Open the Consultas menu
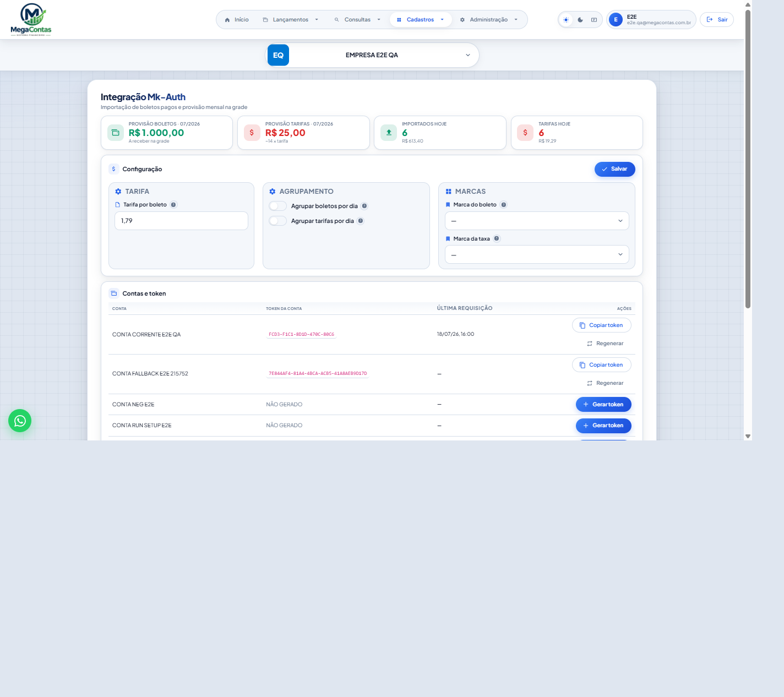Image resolution: width=784 pixels, height=697 pixels. (358, 20)
